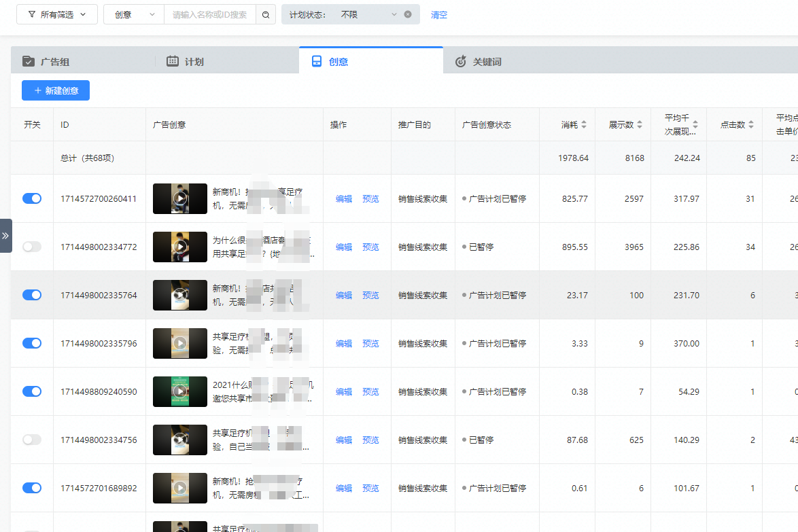The image size is (798, 532).
Task: Switch to the 计划 tab
Action: click(x=227, y=62)
